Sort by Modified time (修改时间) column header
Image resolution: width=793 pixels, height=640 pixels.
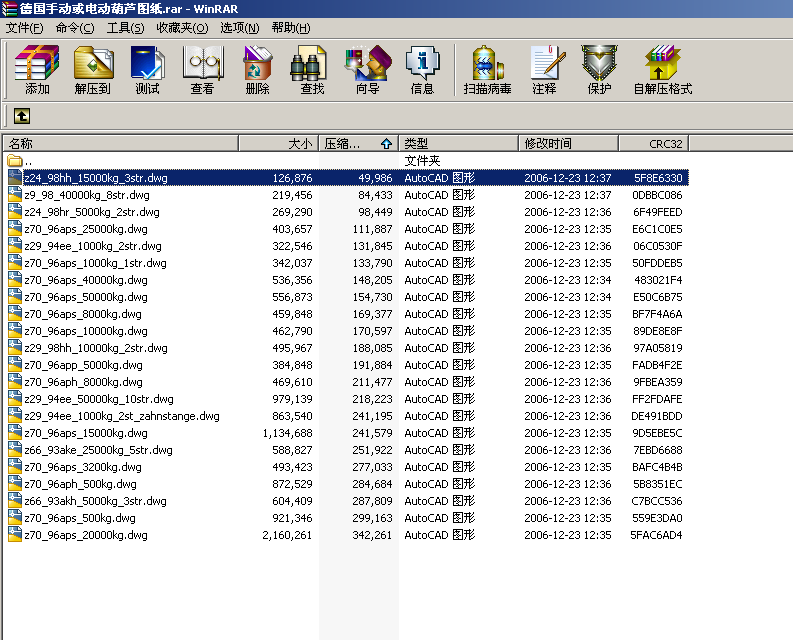tap(568, 144)
